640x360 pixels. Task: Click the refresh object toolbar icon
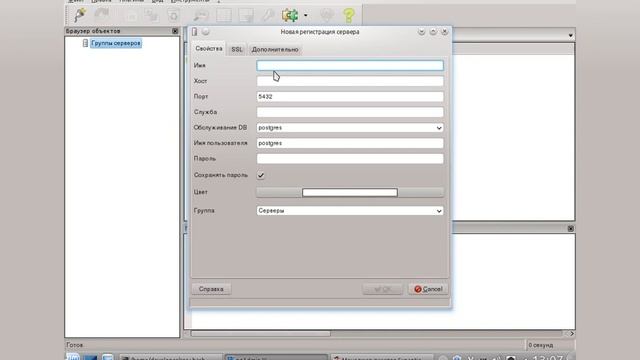pyautogui.click(x=102, y=15)
